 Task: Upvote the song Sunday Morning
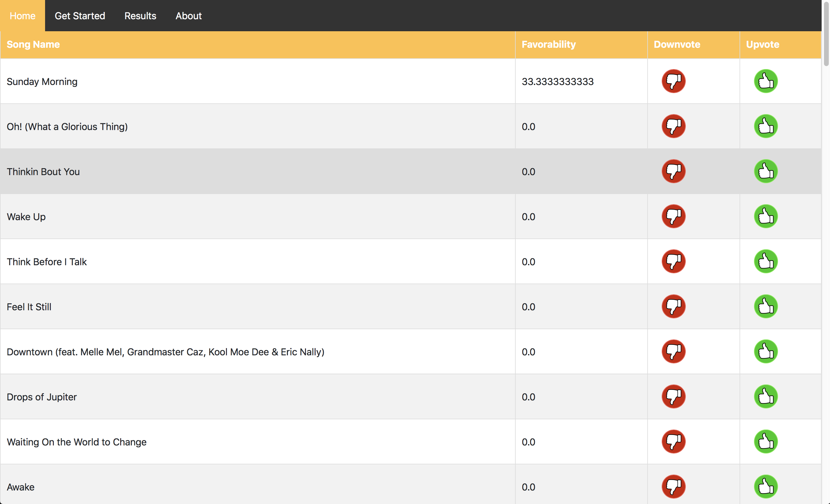[x=765, y=81]
